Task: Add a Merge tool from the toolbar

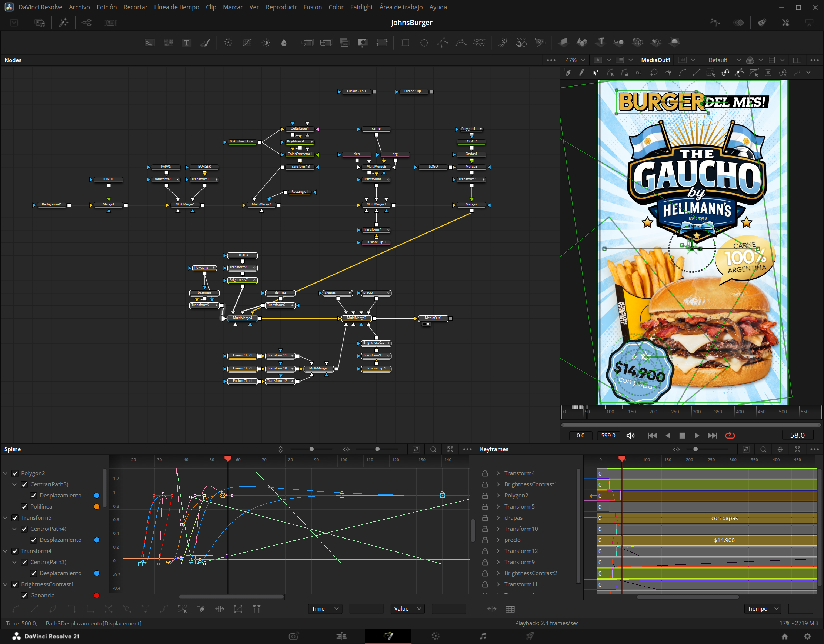Action: click(x=307, y=43)
